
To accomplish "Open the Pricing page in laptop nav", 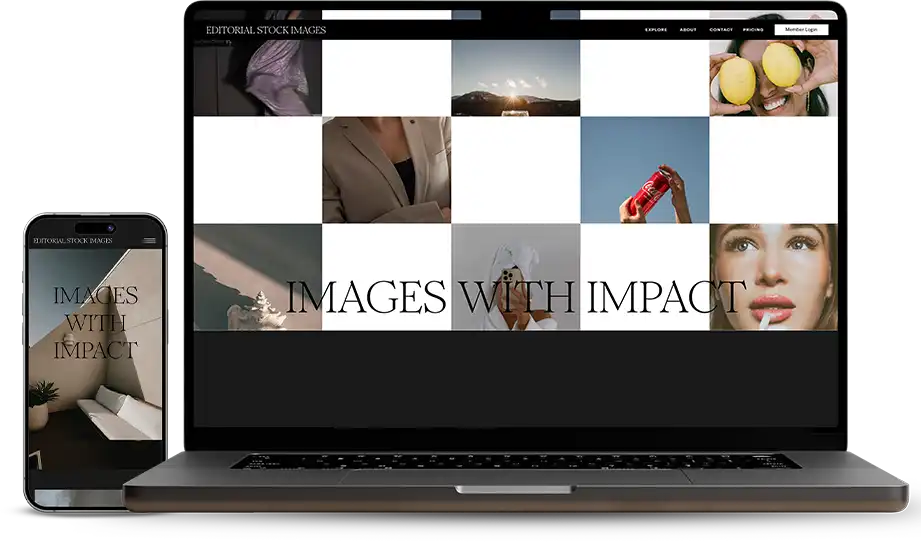I will 753,29.
